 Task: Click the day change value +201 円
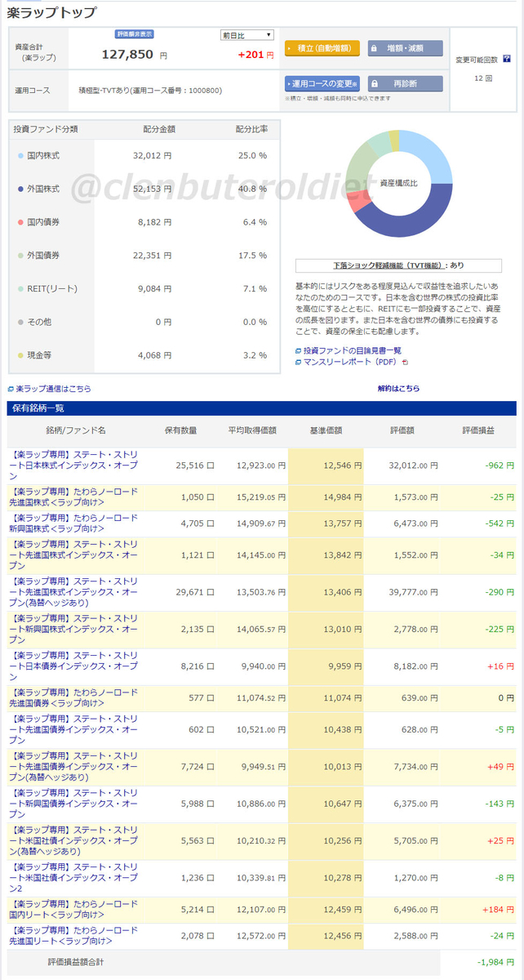(x=255, y=56)
